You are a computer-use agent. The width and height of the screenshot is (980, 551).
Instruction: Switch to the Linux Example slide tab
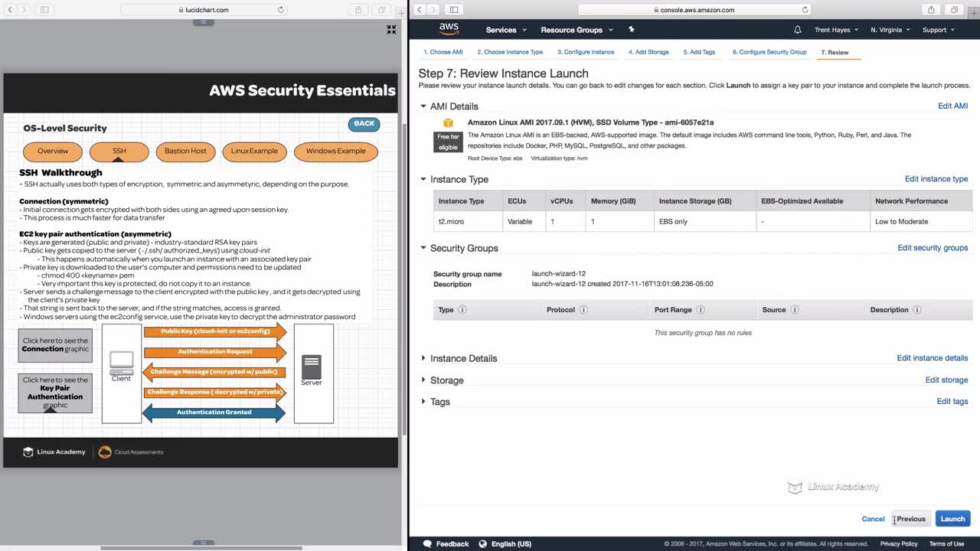tap(254, 151)
